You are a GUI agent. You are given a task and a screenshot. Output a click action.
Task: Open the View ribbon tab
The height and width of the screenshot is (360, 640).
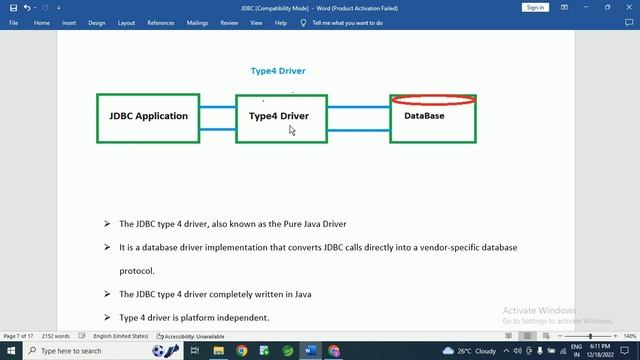click(256, 23)
